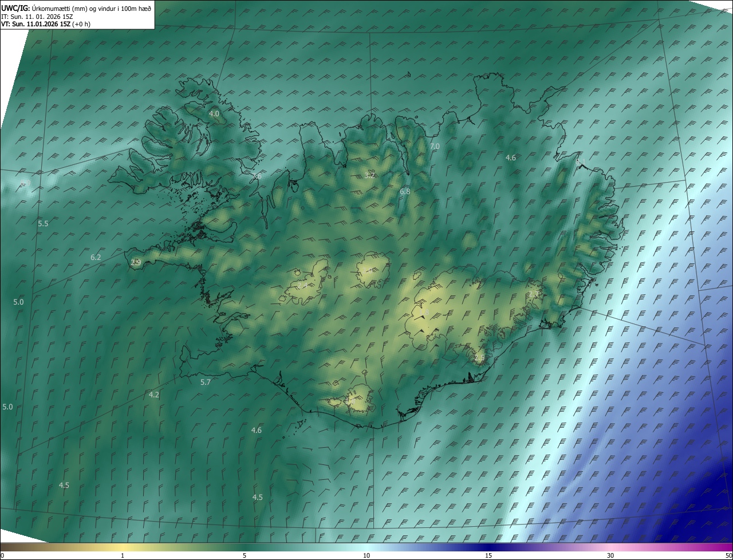This screenshot has height=560, width=733.
Task: Click the 2.7 value on the map
Action: pyautogui.click(x=534, y=294)
